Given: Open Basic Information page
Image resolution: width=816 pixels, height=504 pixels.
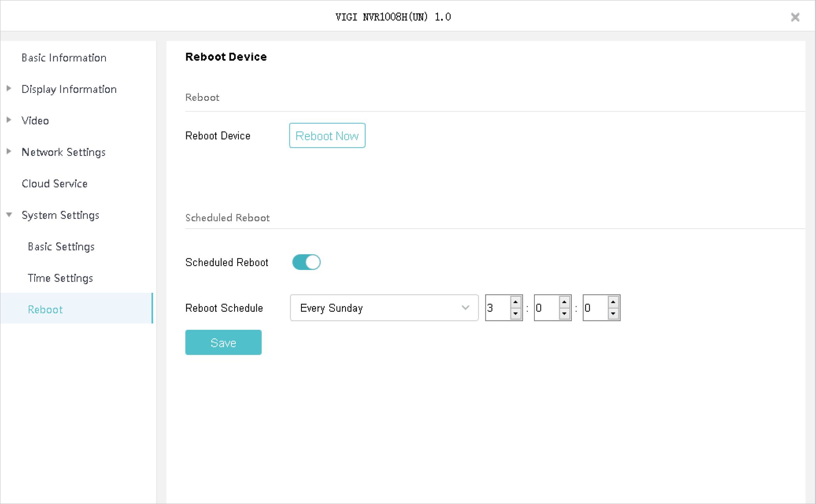Looking at the screenshot, I should tap(64, 58).
